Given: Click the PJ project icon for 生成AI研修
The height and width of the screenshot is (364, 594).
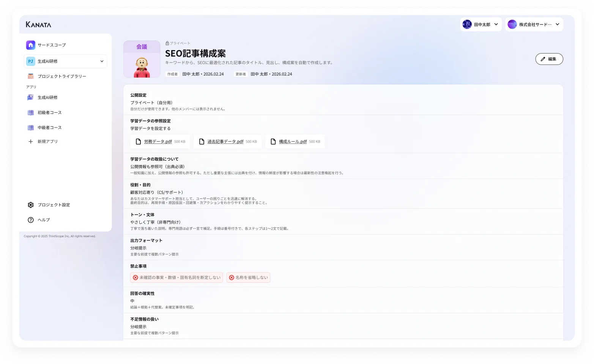Looking at the screenshot, I should click(30, 61).
